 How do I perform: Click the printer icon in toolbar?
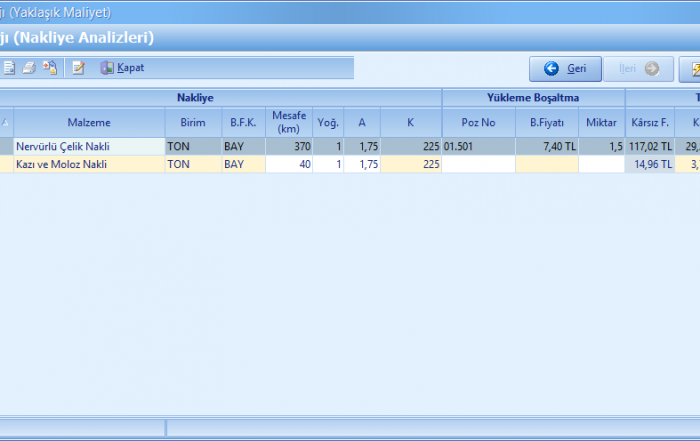coord(29,68)
